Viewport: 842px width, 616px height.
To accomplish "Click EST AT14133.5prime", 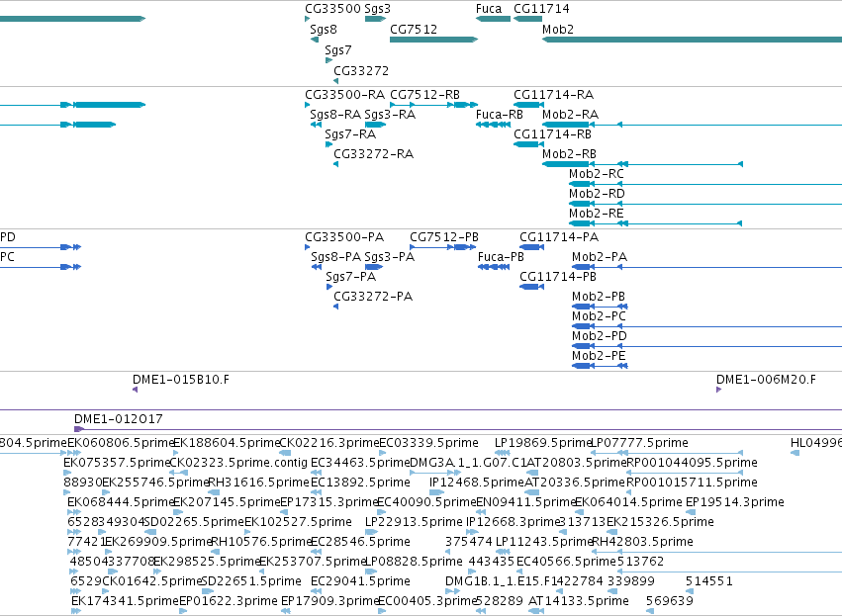I will pyautogui.click(x=579, y=601).
